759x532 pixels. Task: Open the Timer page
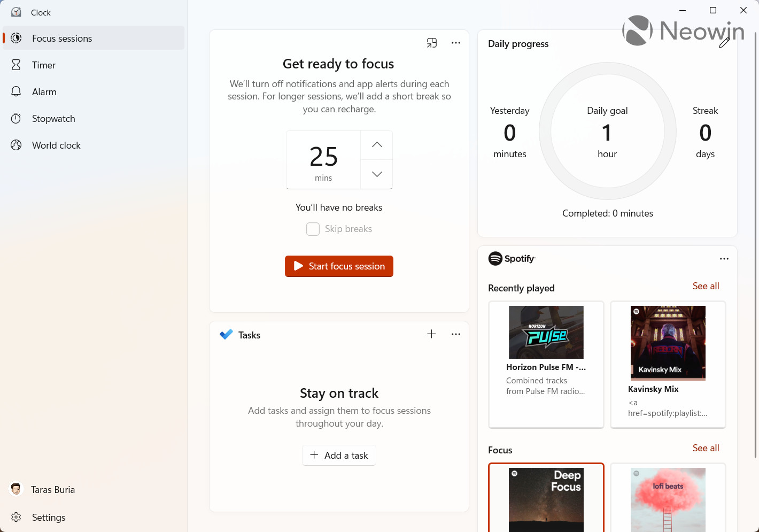pyautogui.click(x=44, y=65)
